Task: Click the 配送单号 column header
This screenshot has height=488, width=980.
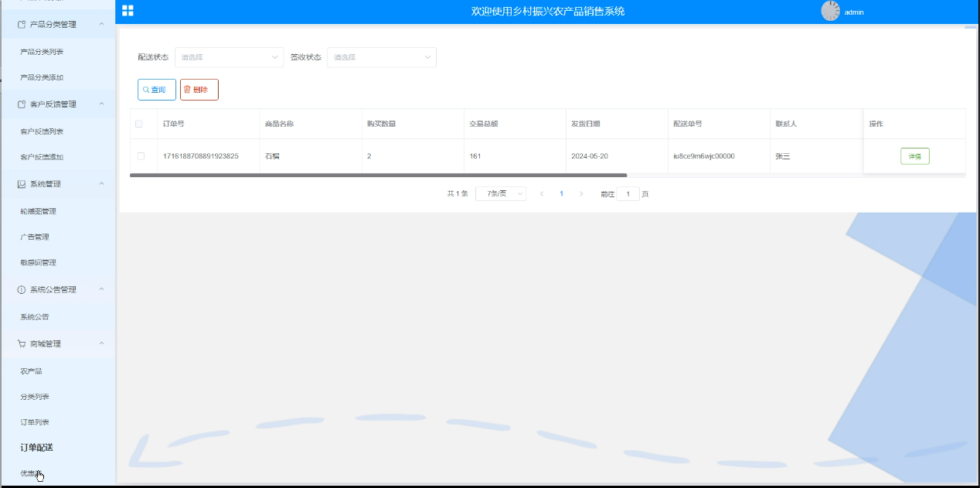Action: pyautogui.click(x=688, y=124)
